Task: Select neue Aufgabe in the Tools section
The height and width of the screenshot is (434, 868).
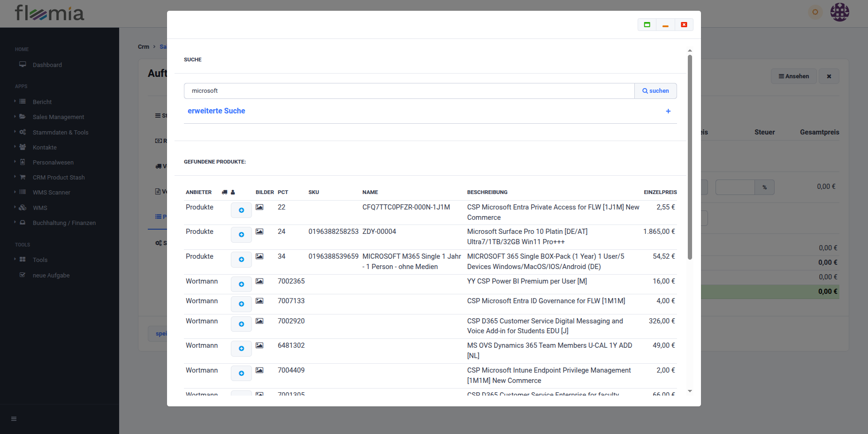Action: 51,276
